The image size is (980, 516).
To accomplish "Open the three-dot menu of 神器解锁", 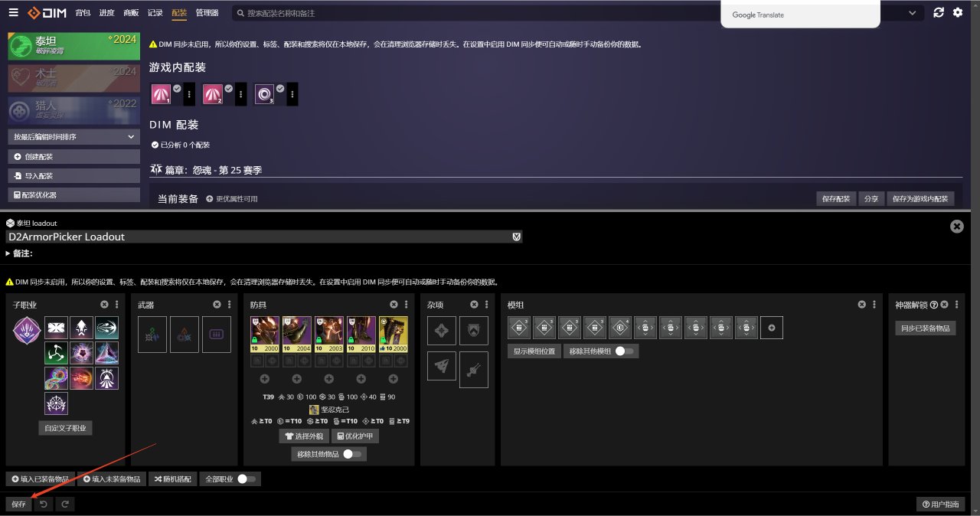I will (x=955, y=305).
